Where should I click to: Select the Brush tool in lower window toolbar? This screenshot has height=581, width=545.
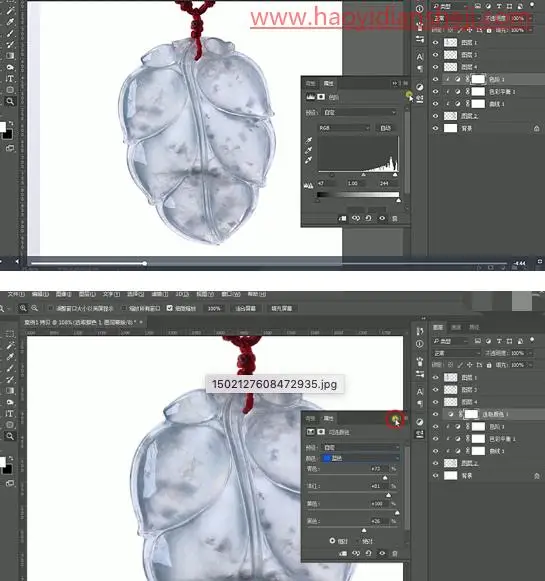click(x=10, y=368)
